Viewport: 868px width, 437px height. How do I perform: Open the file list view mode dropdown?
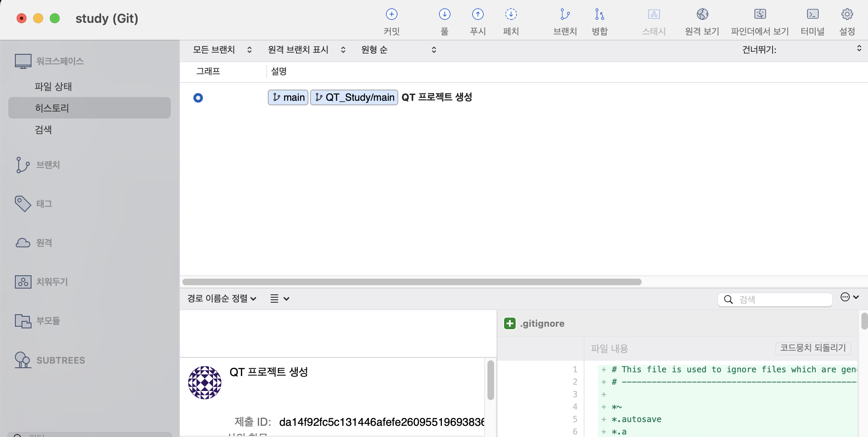[x=280, y=299]
